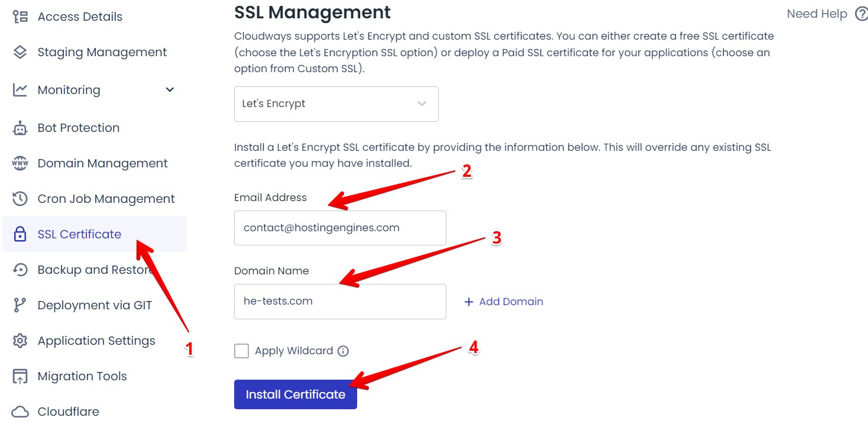
Task: Click the Bot Protection robot icon
Action: [20, 128]
